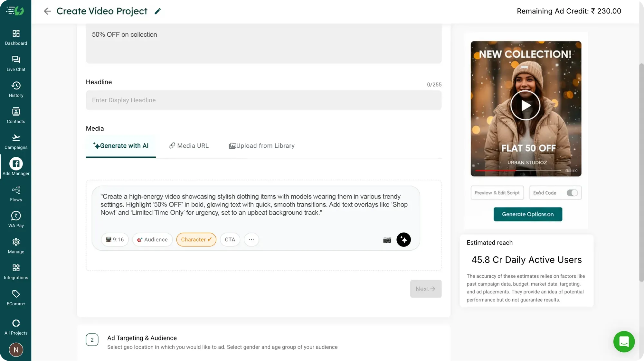
Task: Click the camera icon in the prompt box
Action: tap(387, 240)
